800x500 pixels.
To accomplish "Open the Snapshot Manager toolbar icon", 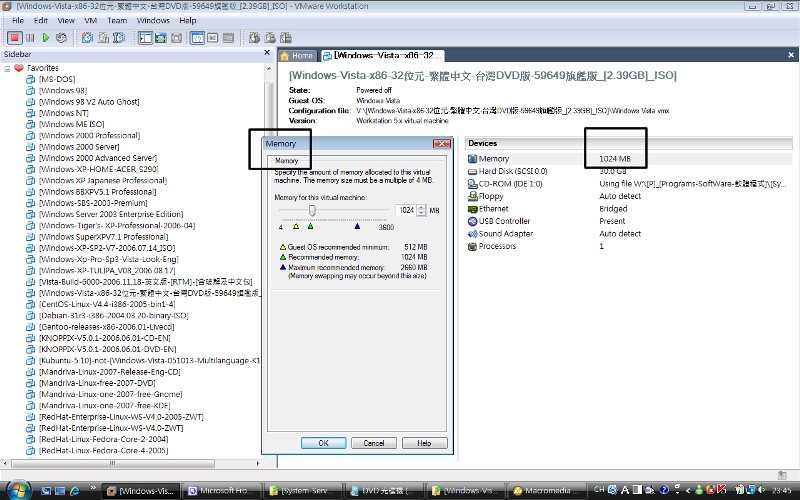I will click(119, 38).
